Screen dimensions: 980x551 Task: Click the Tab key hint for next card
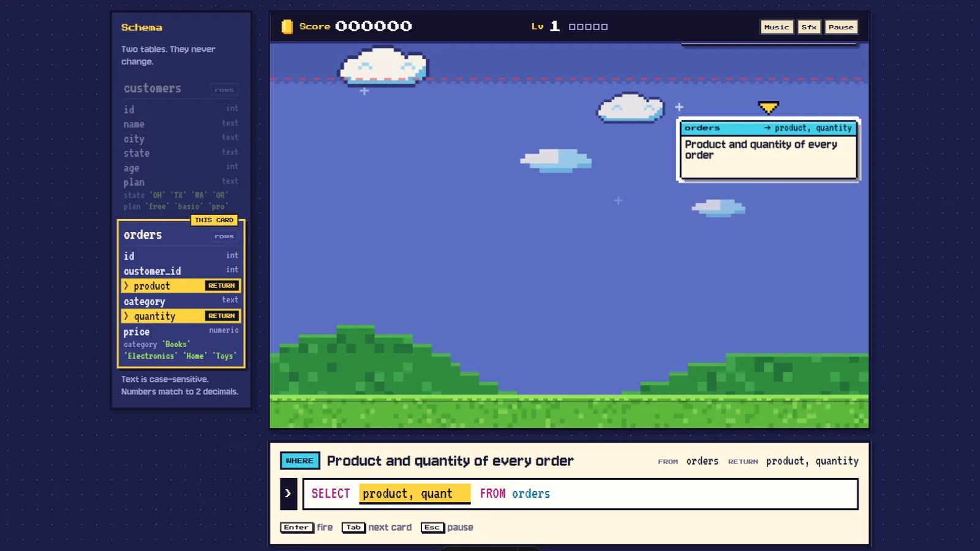click(353, 527)
